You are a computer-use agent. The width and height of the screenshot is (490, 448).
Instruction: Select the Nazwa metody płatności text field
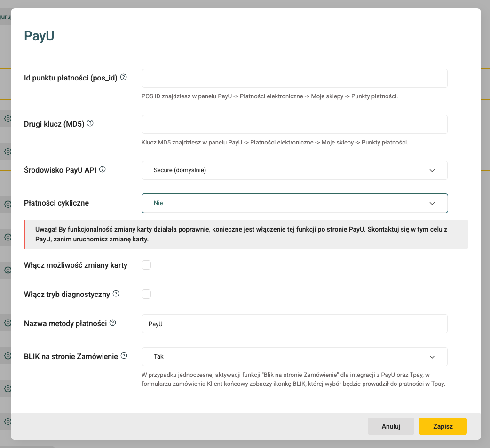(294, 324)
